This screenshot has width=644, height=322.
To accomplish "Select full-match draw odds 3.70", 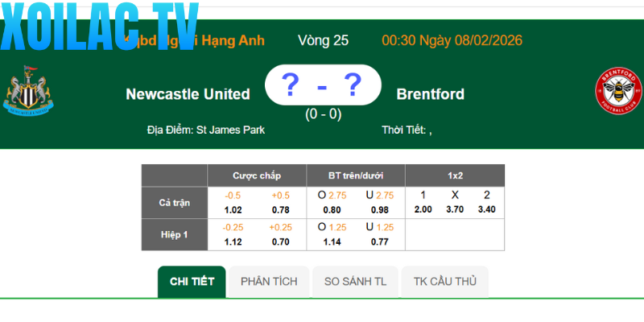I will [x=455, y=209].
